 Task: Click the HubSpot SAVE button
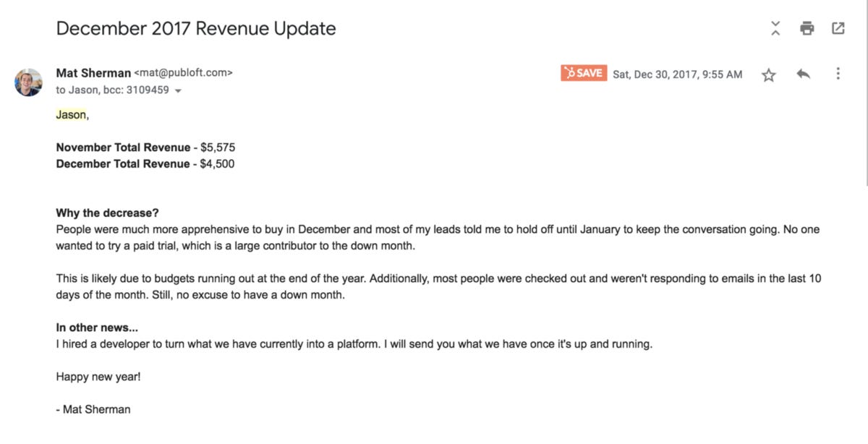click(584, 73)
